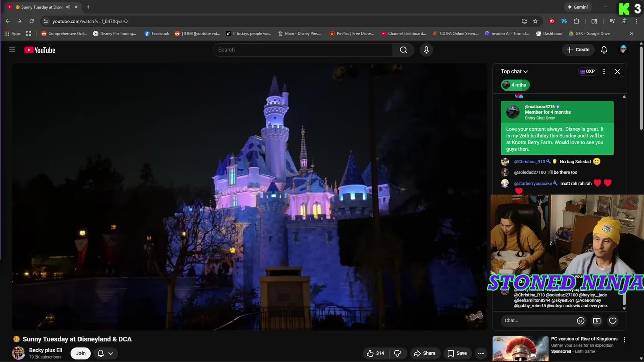Open Apps shortcut in bookmarks bar
The height and width of the screenshot is (362, 644).
click(12, 34)
